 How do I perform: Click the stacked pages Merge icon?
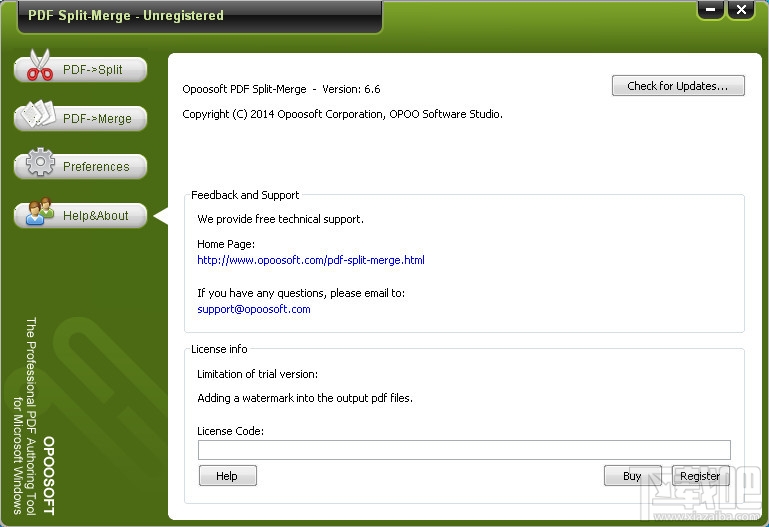tap(38, 114)
